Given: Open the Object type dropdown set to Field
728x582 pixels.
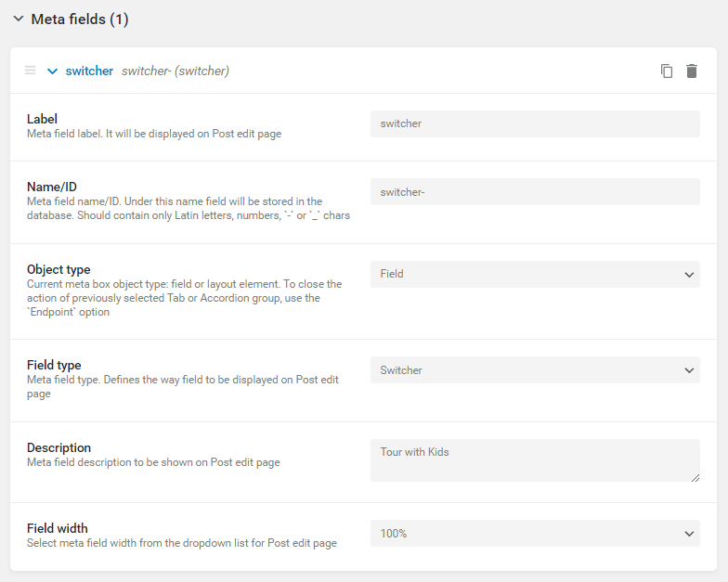Looking at the screenshot, I should [x=535, y=274].
